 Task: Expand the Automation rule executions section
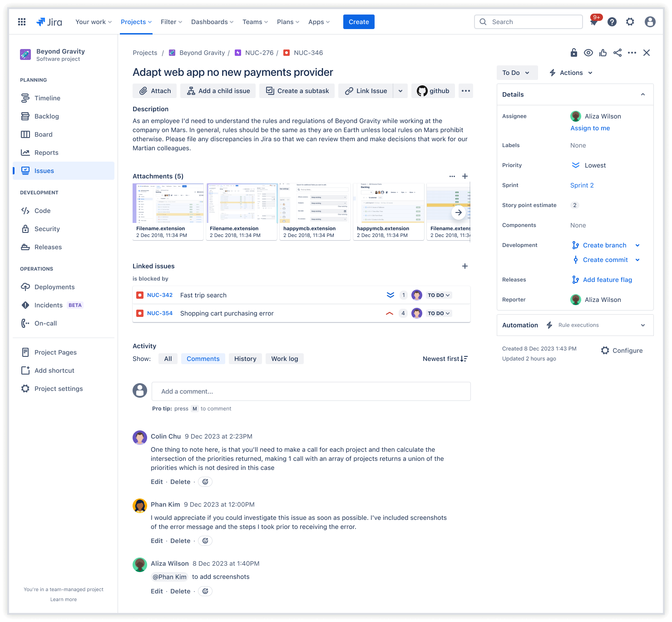tap(642, 325)
